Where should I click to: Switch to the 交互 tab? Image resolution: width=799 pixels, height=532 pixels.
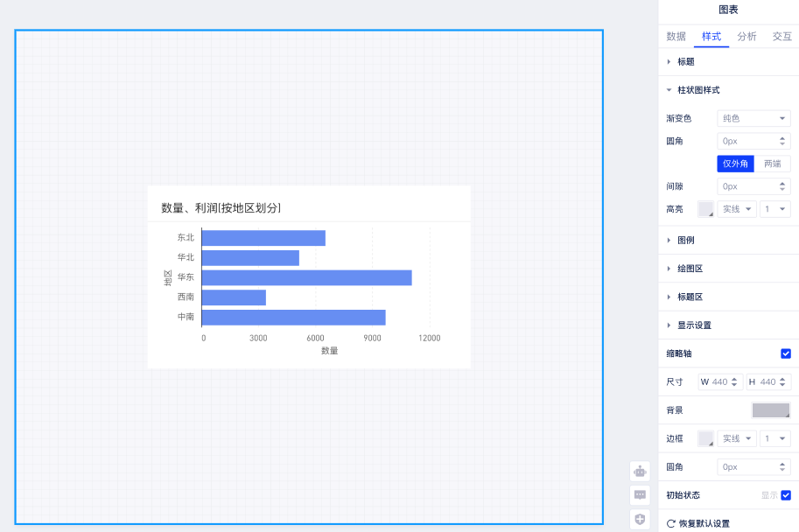[x=781, y=37]
